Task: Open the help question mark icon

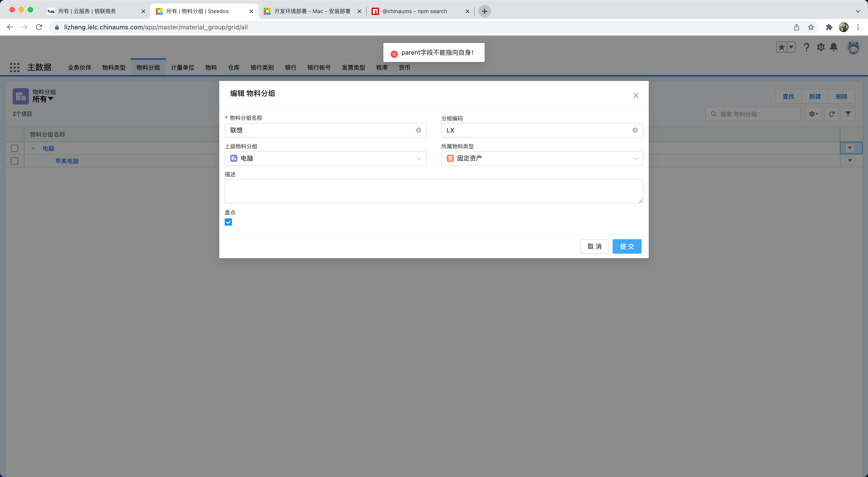Action: coord(806,47)
